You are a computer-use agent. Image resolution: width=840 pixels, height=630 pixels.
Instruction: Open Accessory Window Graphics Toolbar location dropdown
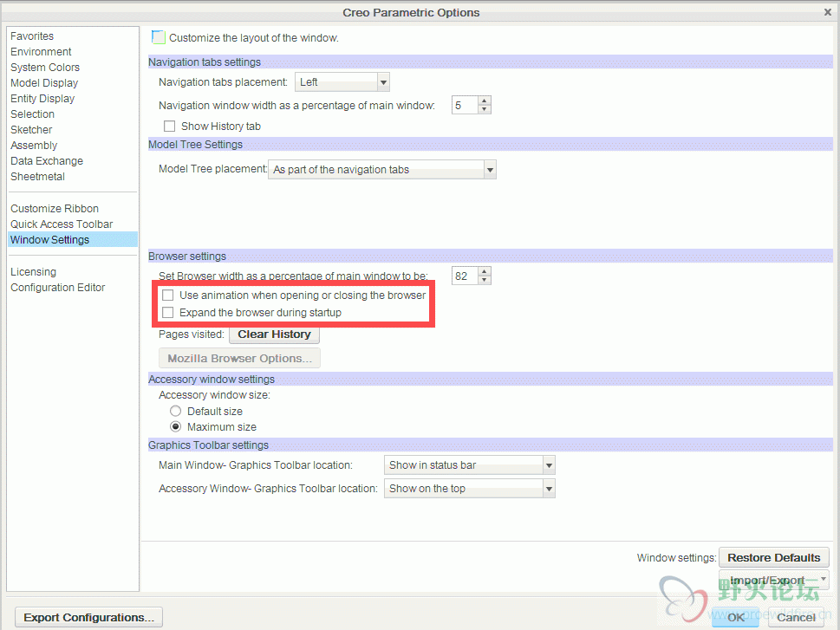pos(469,488)
